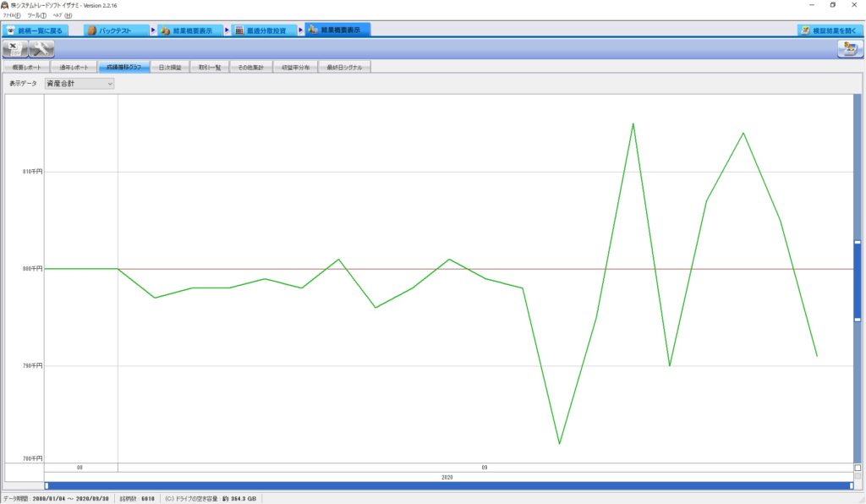
Task: Open the ツール menu
Action: pos(37,15)
